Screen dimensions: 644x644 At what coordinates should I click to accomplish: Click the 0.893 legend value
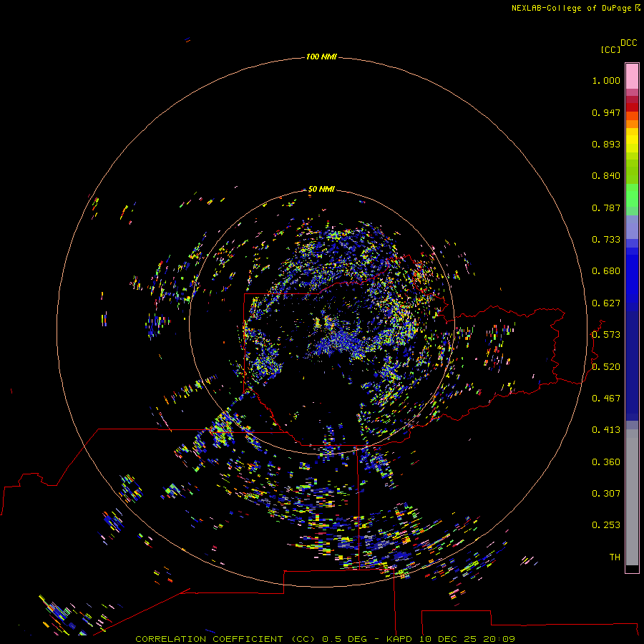(606, 144)
